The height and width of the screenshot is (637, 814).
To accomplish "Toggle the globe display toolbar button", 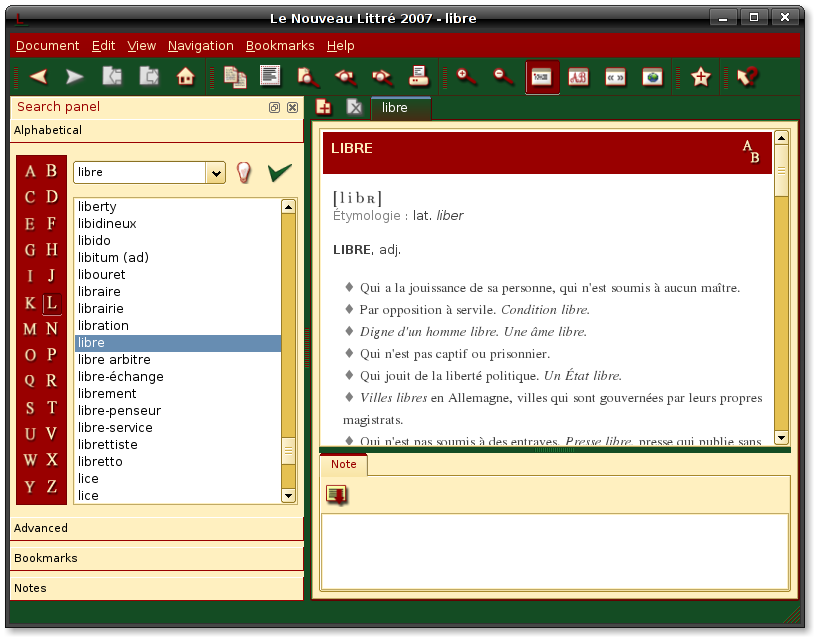I will (653, 77).
